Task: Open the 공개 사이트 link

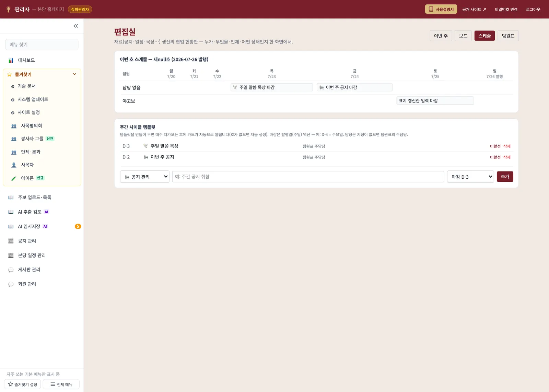Action: [x=474, y=9]
